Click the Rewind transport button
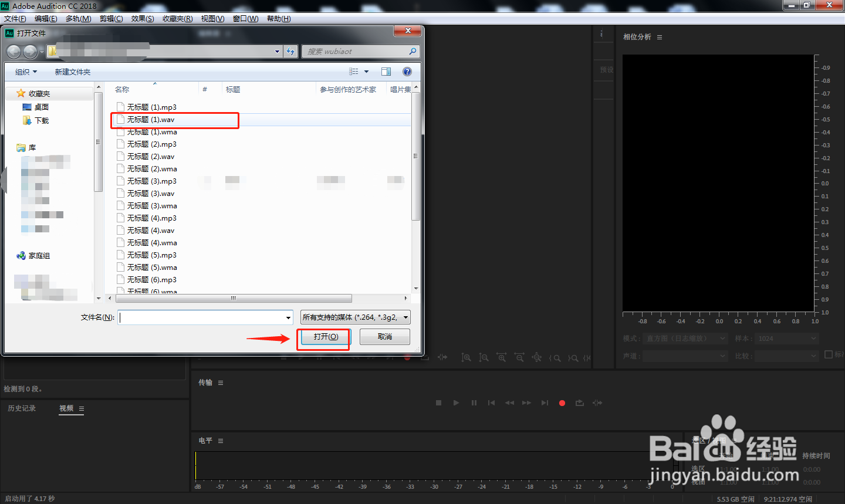Image resolution: width=845 pixels, height=504 pixels. (509, 403)
